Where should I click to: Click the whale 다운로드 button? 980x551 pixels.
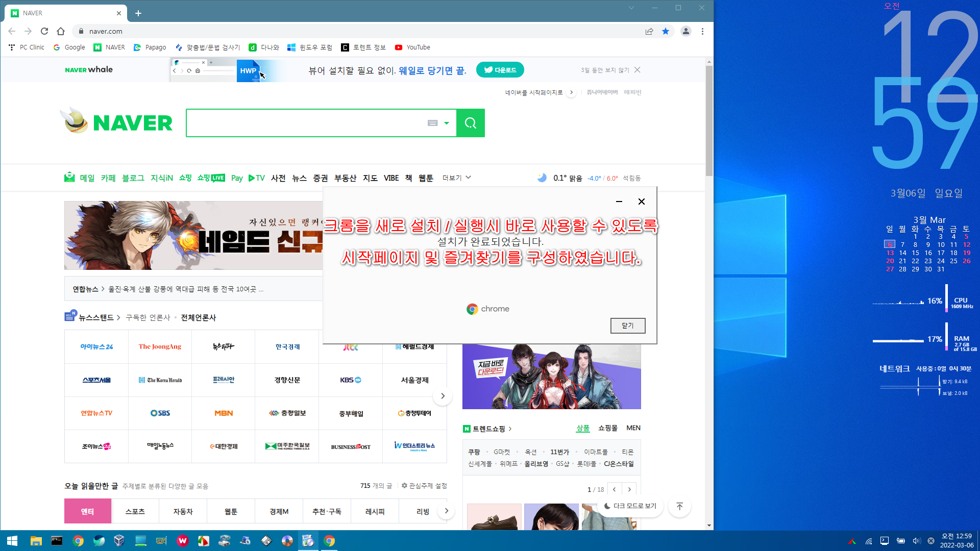pos(500,70)
